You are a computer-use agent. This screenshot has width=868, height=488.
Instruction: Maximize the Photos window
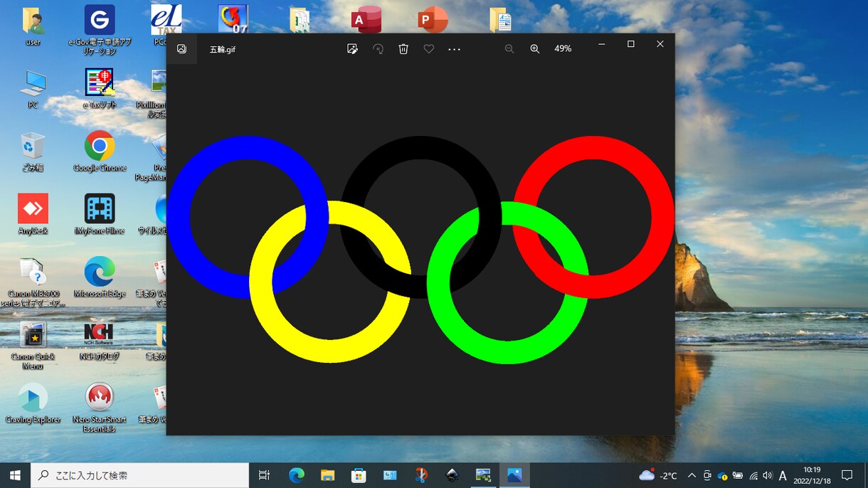pyautogui.click(x=630, y=44)
